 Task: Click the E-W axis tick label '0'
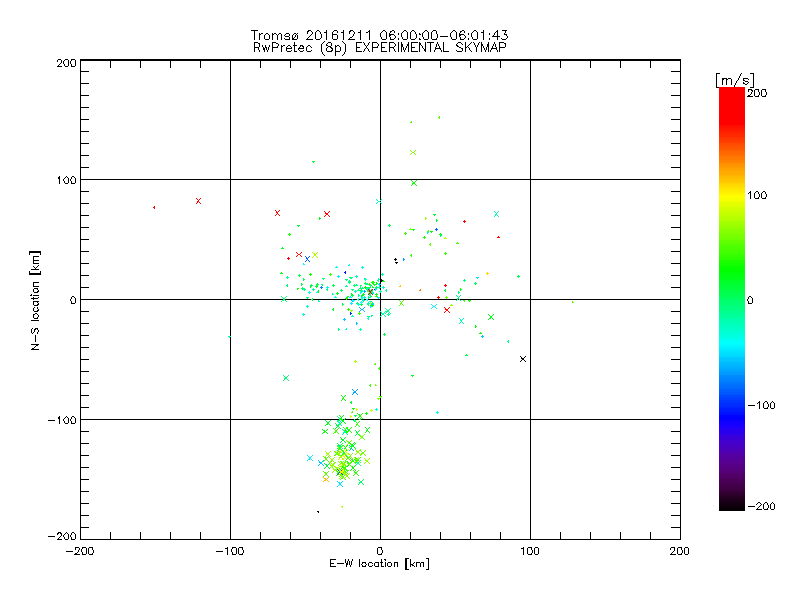coord(380,552)
